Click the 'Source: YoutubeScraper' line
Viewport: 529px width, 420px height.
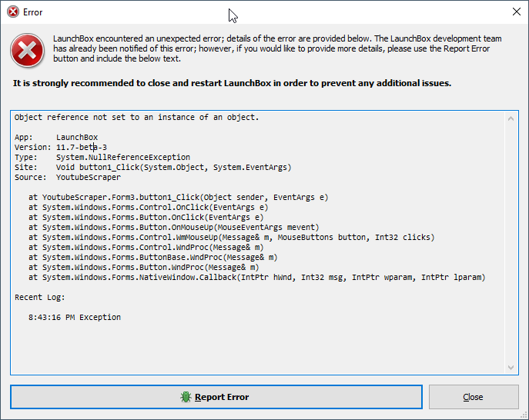click(68, 177)
